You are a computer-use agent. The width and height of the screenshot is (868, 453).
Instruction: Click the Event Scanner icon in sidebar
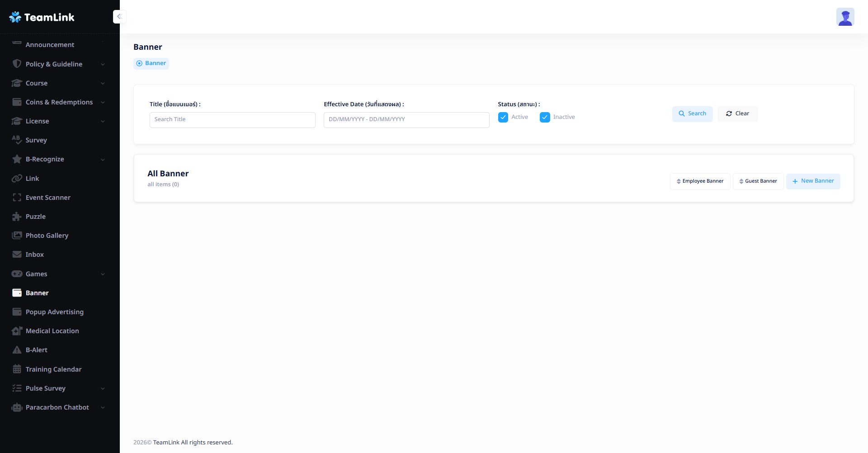[17, 198]
